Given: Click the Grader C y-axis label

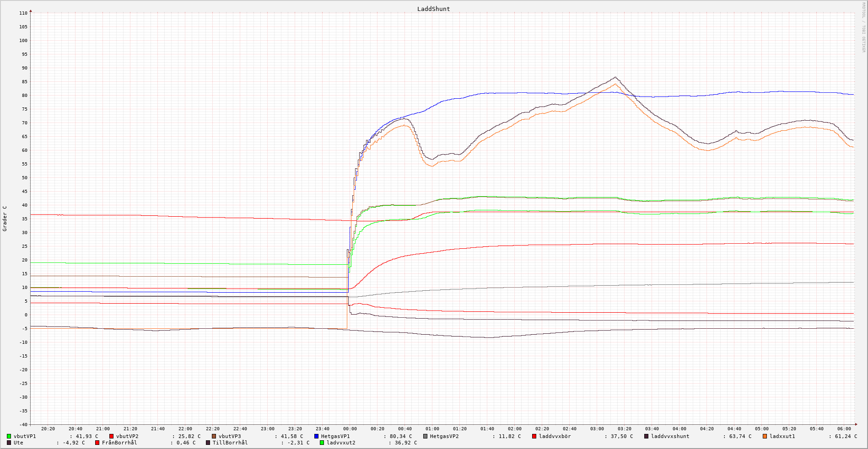Looking at the screenshot, I should [x=5, y=218].
